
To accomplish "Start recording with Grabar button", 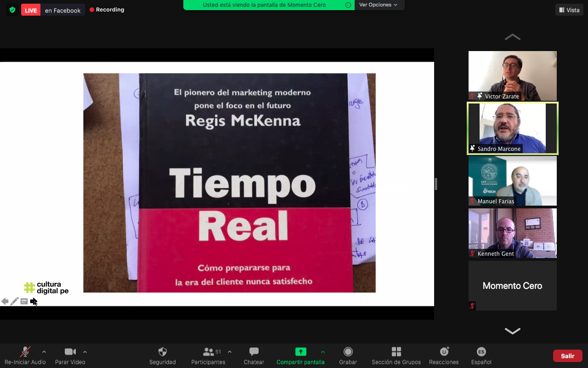I will 348,352.
